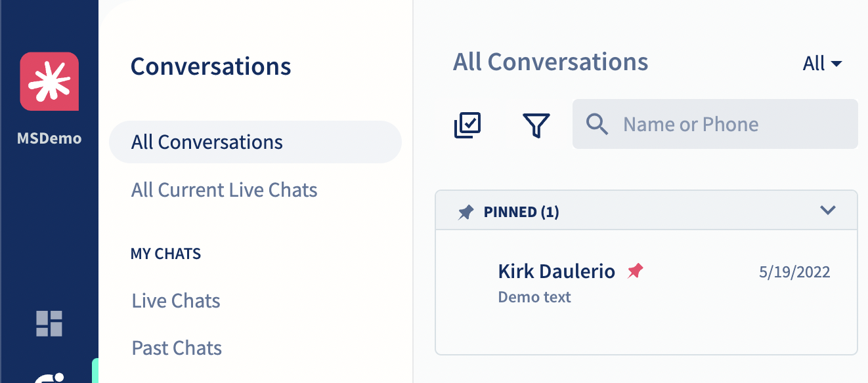
Task: Click the Demo text message preview
Action: point(534,297)
